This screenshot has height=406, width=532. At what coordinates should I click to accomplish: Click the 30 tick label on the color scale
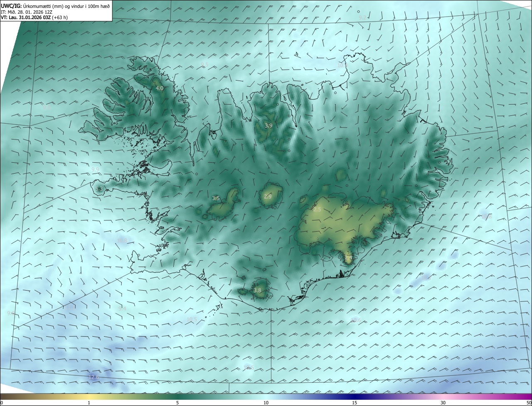tap(443, 403)
